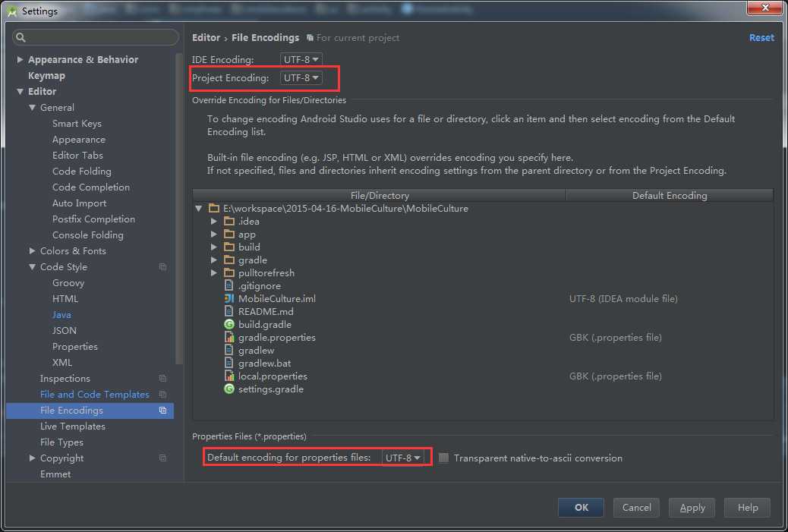The width and height of the screenshot is (788, 532).
Task: Click the MobileCulture root folder icon
Action: (x=214, y=208)
